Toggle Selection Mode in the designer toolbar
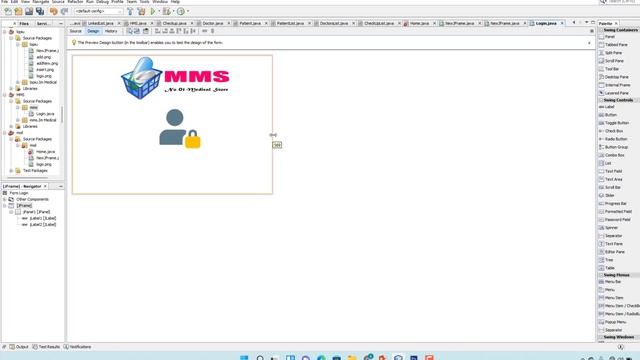 click(x=129, y=31)
